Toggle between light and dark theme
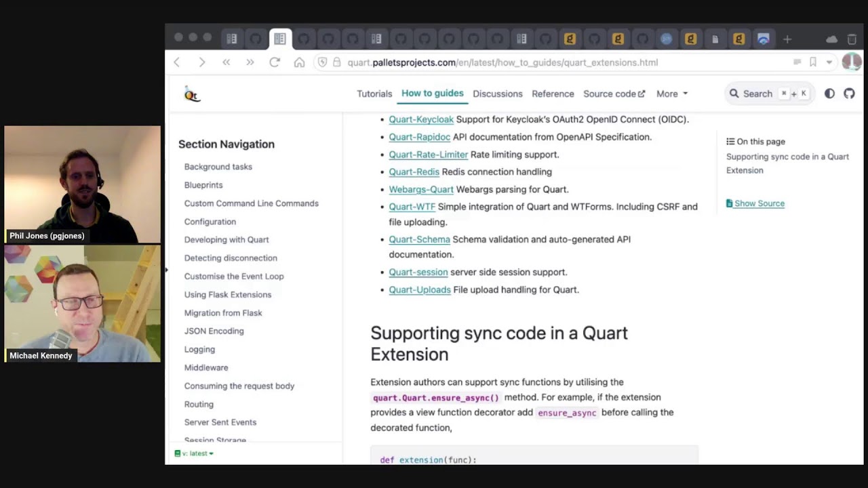868x488 pixels. [x=829, y=94]
